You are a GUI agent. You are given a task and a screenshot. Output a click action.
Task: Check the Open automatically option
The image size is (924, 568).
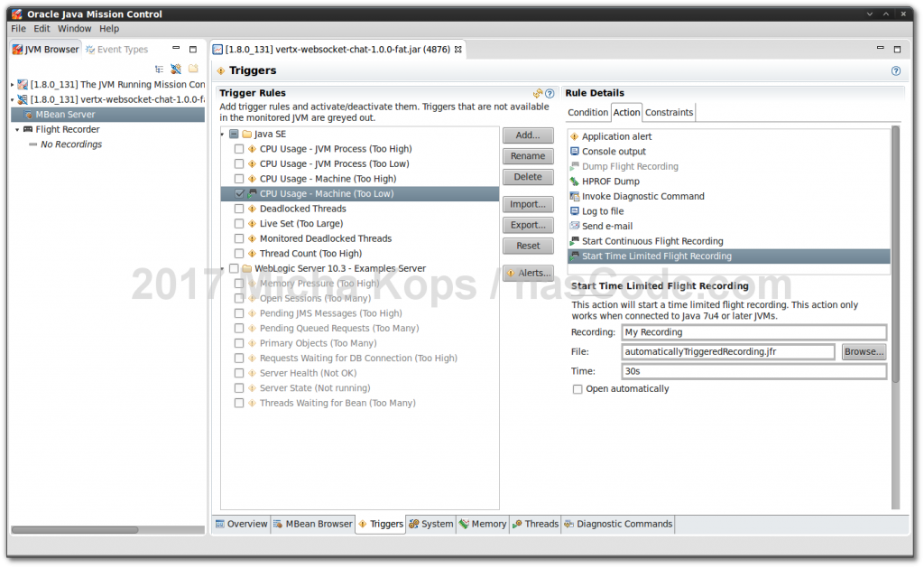577,388
